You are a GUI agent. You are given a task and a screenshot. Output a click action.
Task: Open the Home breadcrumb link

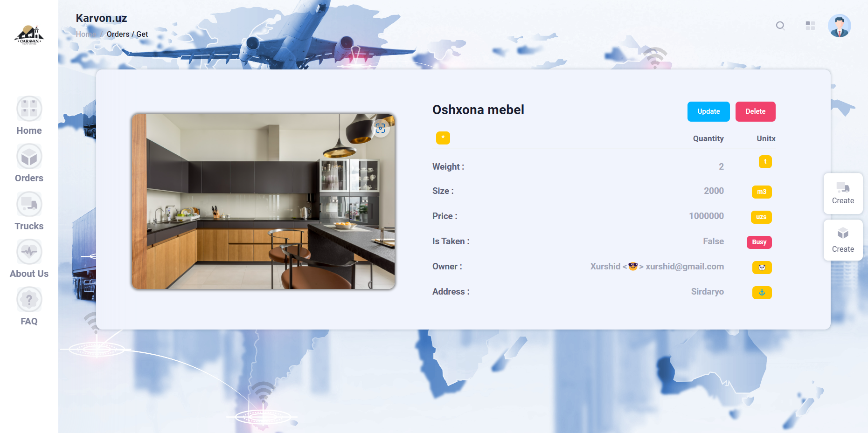[x=85, y=34]
